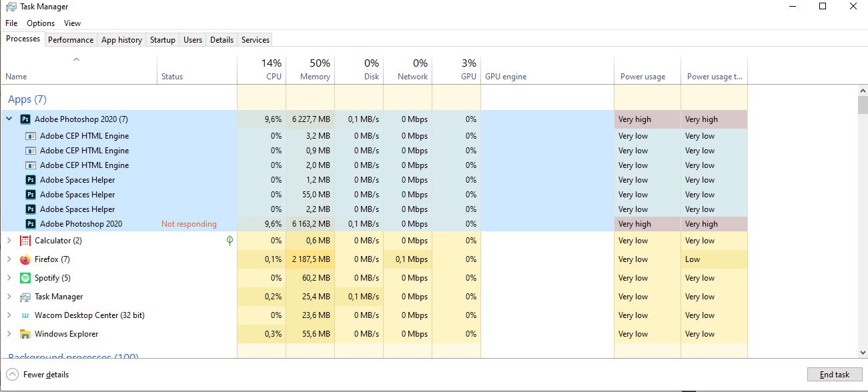Expand the Windows Explorer row

tap(9, 334)
